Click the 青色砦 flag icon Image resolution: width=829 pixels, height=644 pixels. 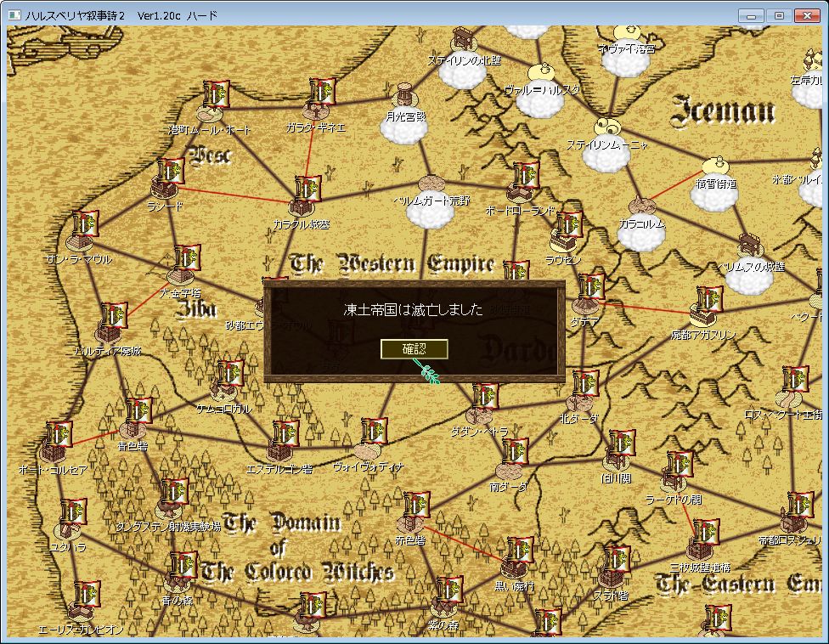(139, 412)
